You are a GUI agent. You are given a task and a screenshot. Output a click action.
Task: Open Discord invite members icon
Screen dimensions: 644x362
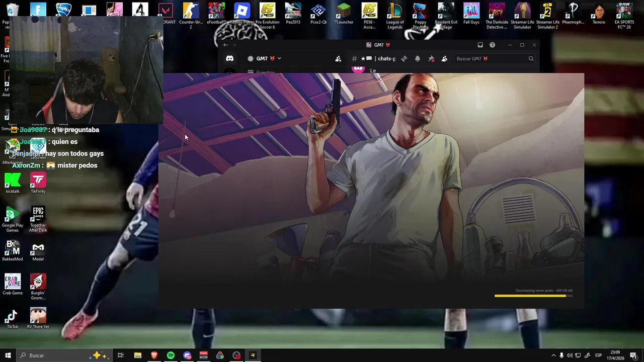(338, 59)
